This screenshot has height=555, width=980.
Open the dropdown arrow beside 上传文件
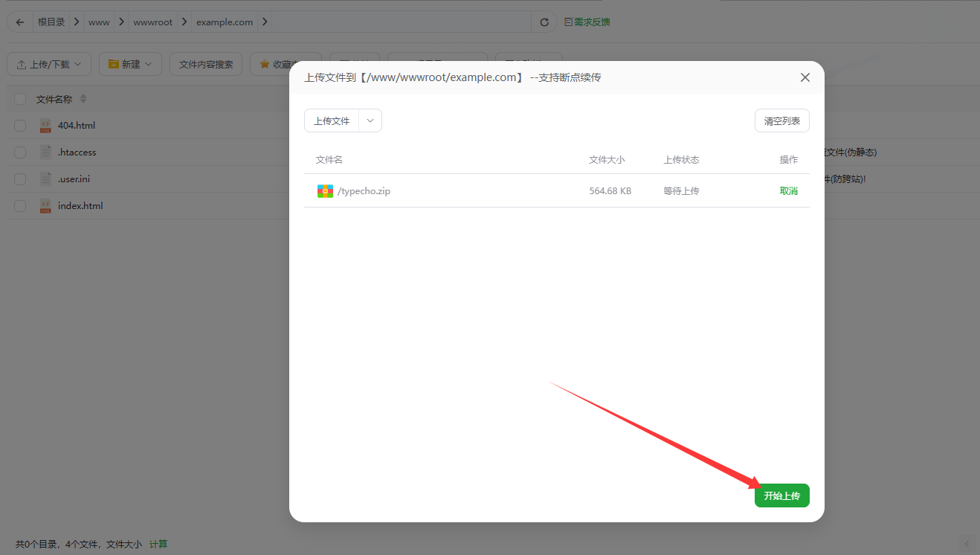[x=370, y=121]
